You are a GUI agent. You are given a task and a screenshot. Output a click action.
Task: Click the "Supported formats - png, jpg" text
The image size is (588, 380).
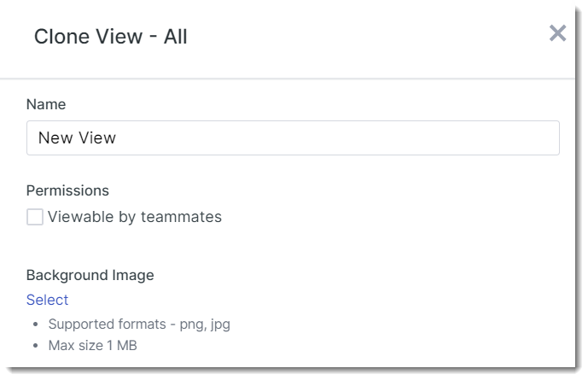click(x=139, y=324)
